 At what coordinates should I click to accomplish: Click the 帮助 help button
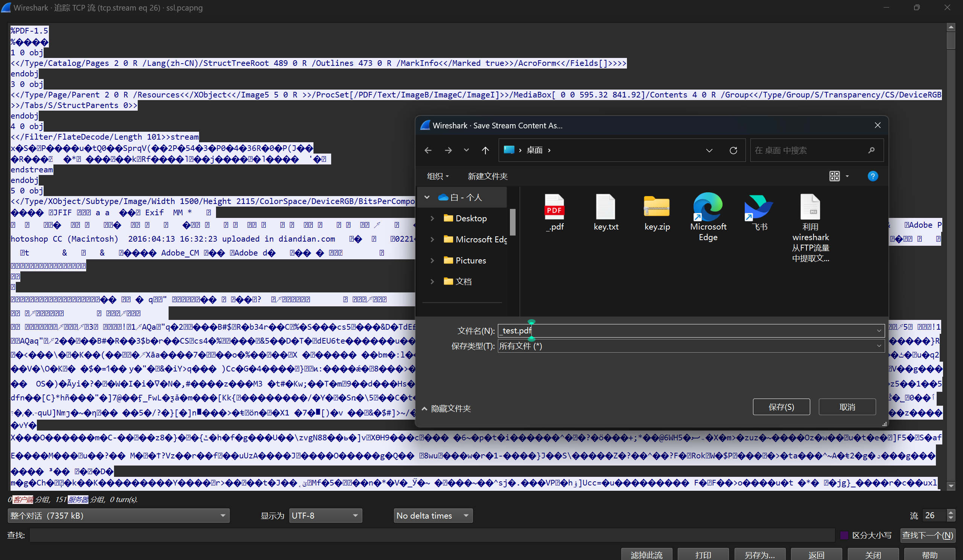point(930,555)
